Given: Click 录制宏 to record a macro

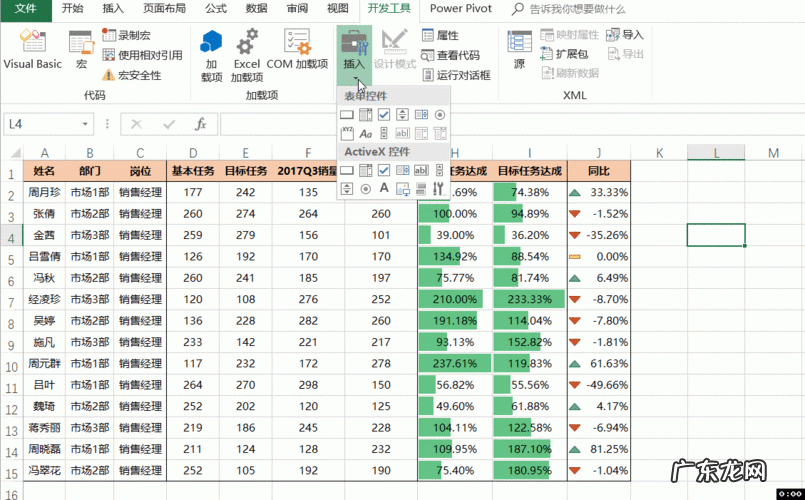Looking at the screenshot, I should [x=126, y=35].
